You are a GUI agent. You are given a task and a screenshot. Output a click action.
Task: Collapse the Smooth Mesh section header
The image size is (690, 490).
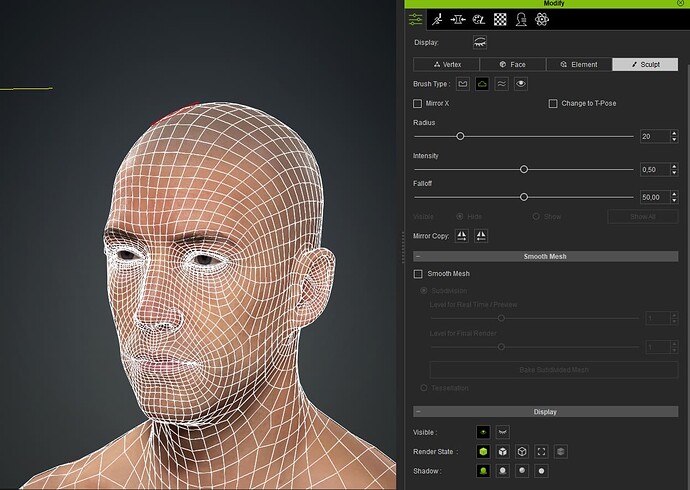(546, 256)
